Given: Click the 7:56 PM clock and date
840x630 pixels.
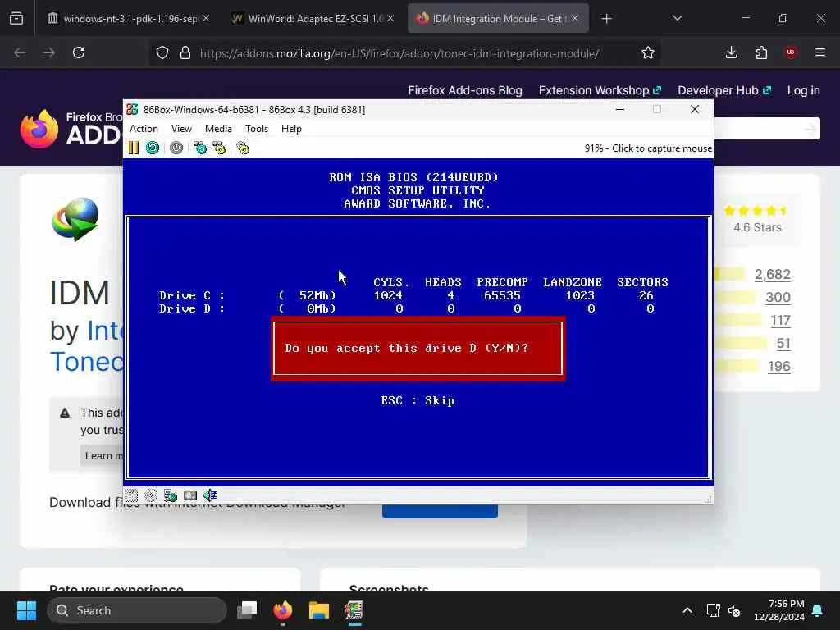Looking at the screenshot, I should click(x=779, y=610).
